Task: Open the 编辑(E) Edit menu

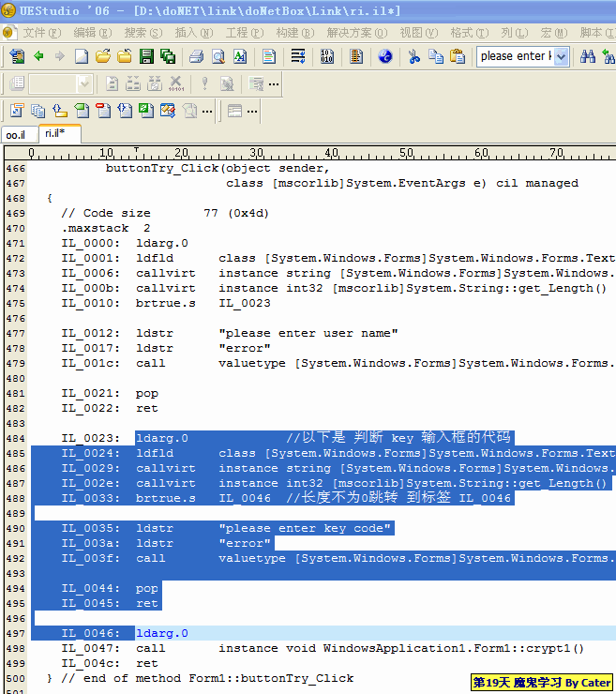Action: click(93, 33)
